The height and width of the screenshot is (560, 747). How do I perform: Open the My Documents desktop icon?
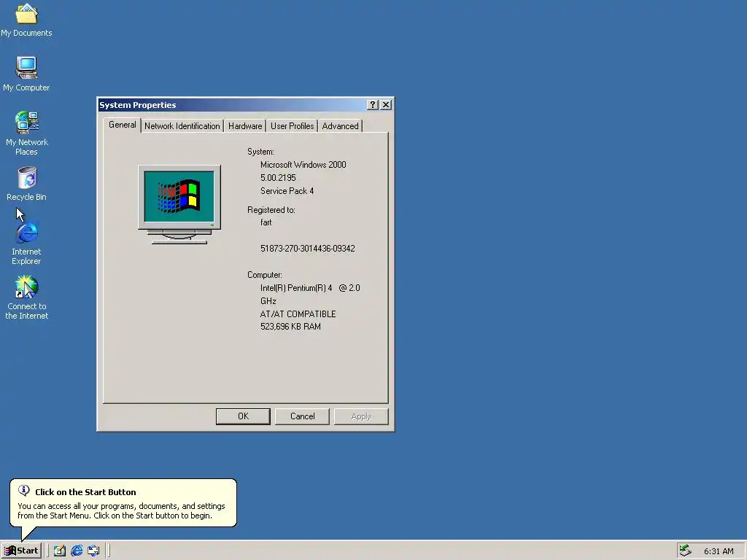(26, 19)
